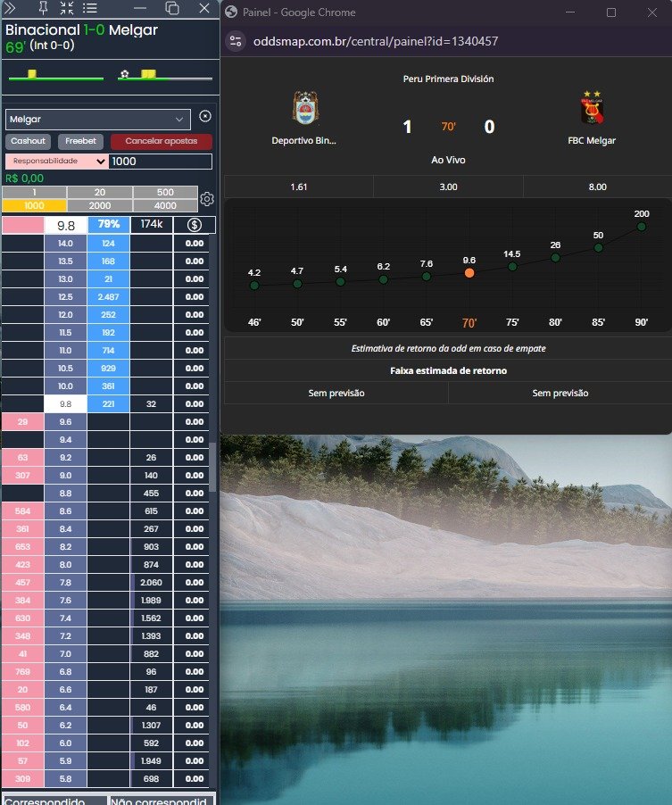This screenshot has height=805, width=672.
Task: Open the list view icon in ladder header
Action: 90,8
